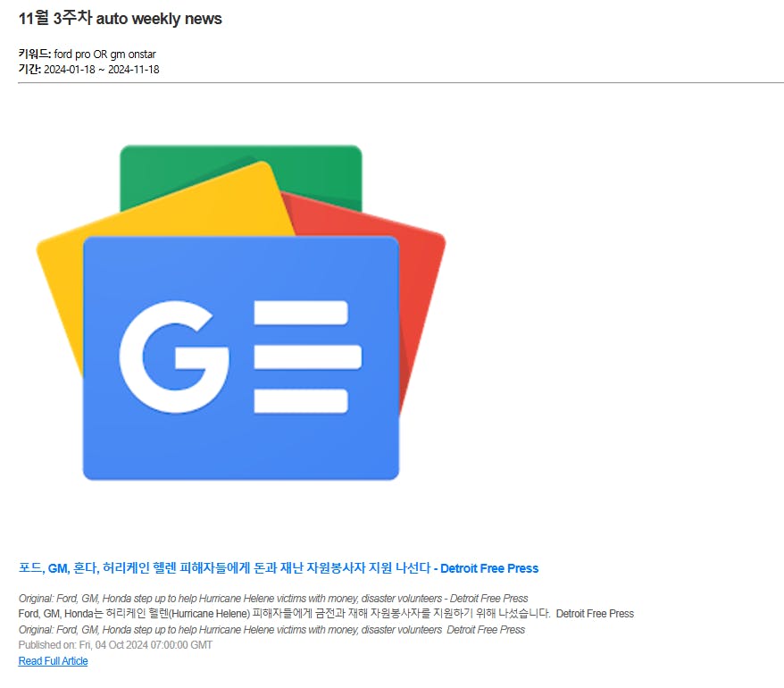Click the '11월 3주차 auto weekly news' title

[x=120, y=19]
